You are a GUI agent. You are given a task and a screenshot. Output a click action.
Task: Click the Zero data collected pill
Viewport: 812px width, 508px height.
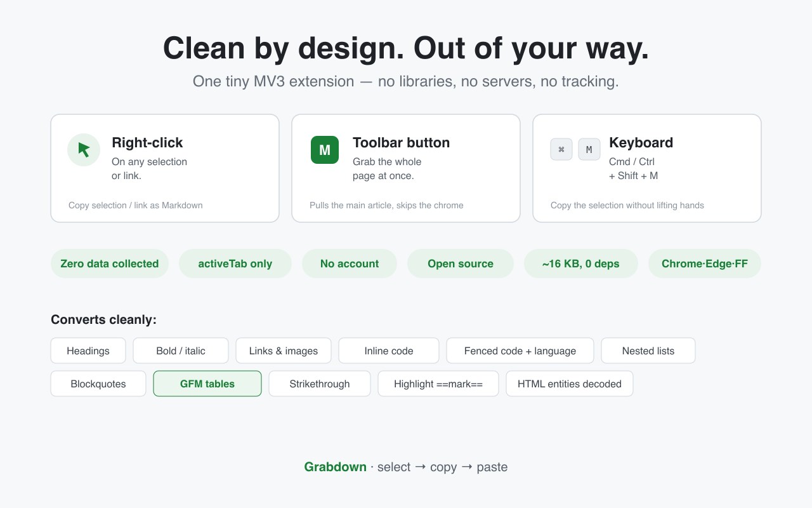pos(110,264)
